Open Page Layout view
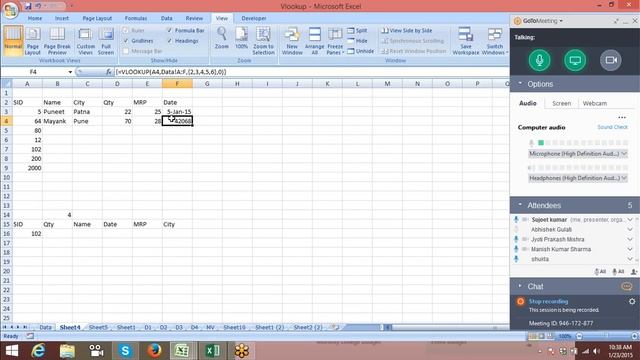The width and height of the screenshot is (640, 360). [33, 40]
